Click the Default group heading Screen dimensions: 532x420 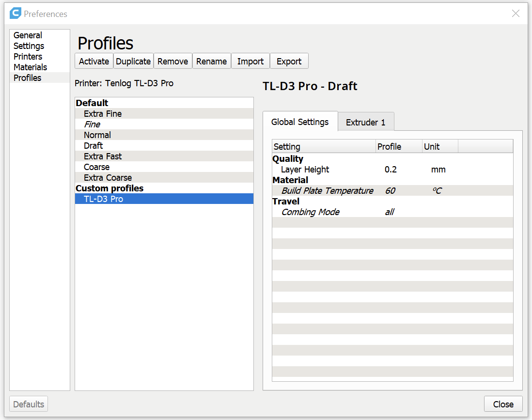click(x=92, y=103)
